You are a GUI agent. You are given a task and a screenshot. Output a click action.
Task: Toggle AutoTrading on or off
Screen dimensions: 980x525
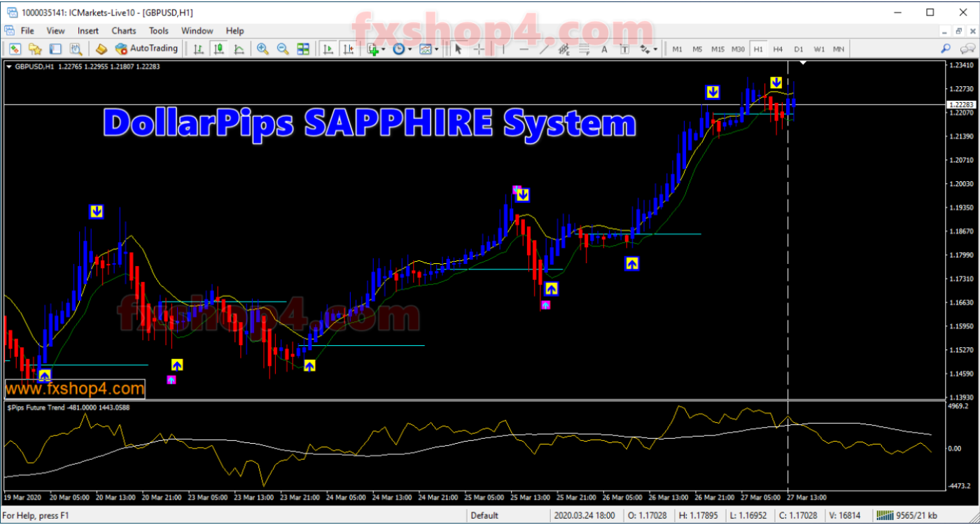[x=146, y=49]
